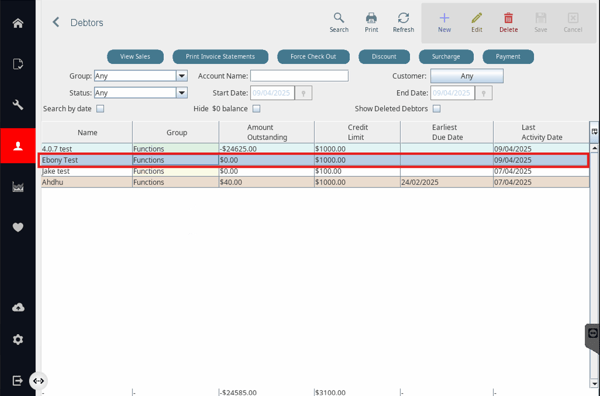Click the Print Invoice Statements button
Image resolution: width=600 pixels, height=396 pixels.
pyautogui.click(x=220, y=57)
